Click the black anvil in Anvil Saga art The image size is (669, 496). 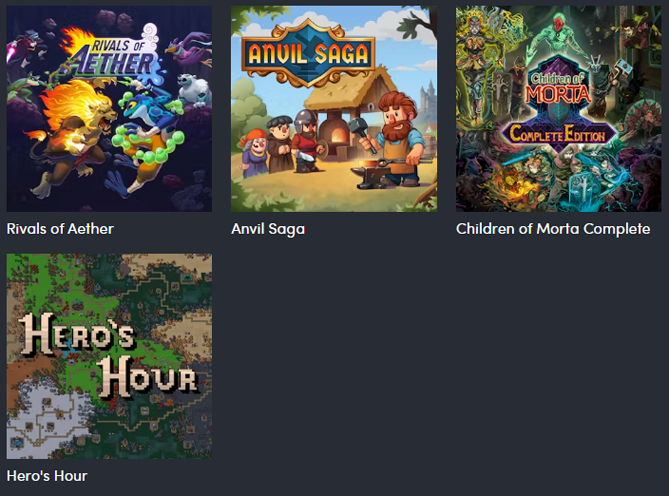point(370,175)
